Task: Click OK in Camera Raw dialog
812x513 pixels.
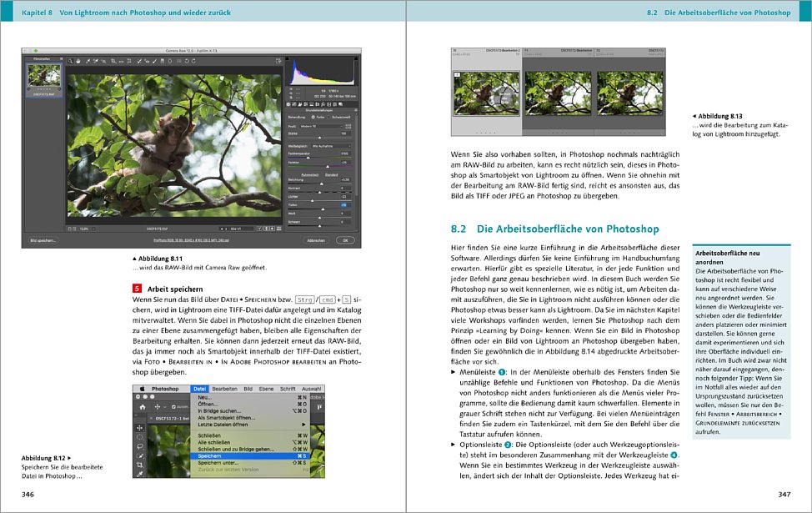Action: (x=345, y=240)
